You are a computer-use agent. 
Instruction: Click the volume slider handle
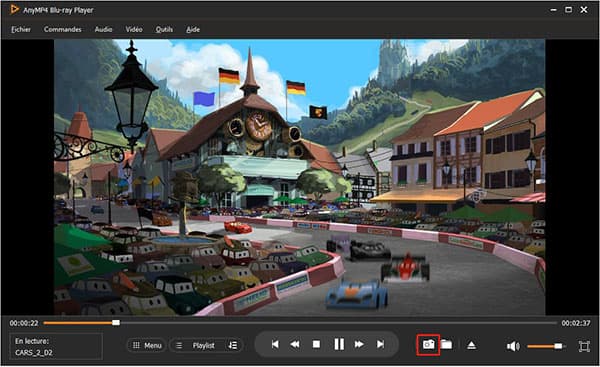click(x=558, y=346)
